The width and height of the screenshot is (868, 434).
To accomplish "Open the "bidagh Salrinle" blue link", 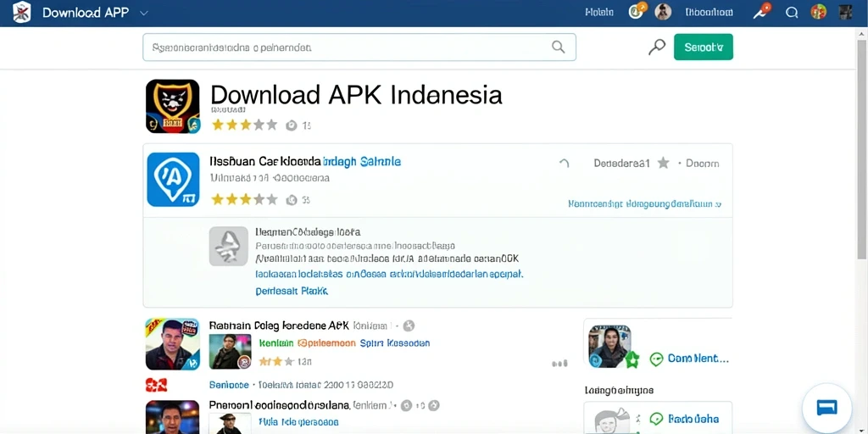I will (x=362, y=162).
